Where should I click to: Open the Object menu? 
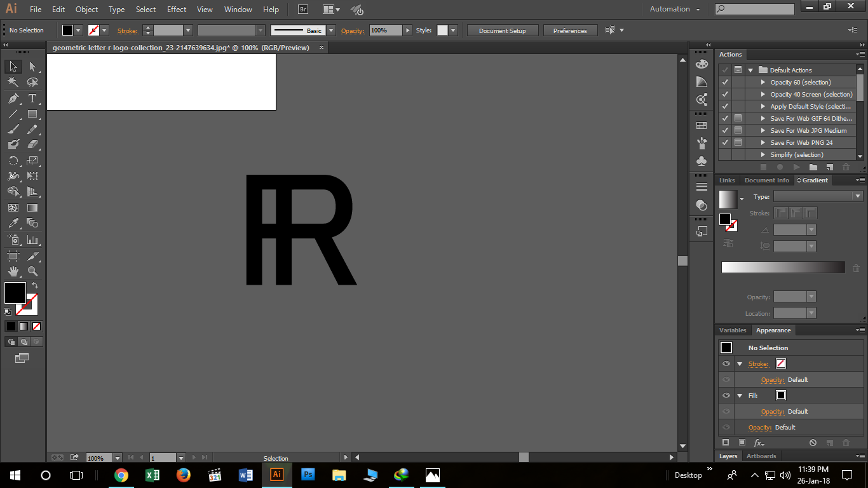86,10
